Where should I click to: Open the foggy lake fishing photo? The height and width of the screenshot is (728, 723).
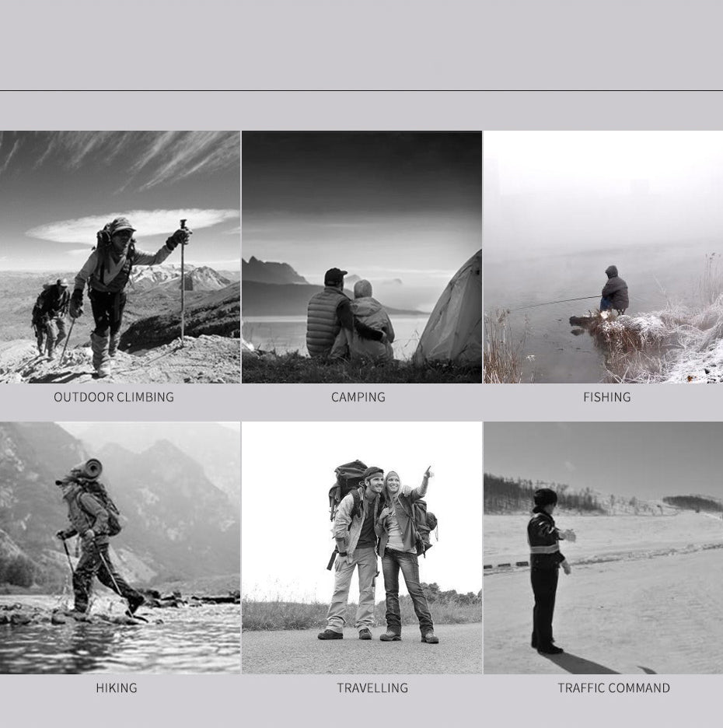[x=603, y=257]
